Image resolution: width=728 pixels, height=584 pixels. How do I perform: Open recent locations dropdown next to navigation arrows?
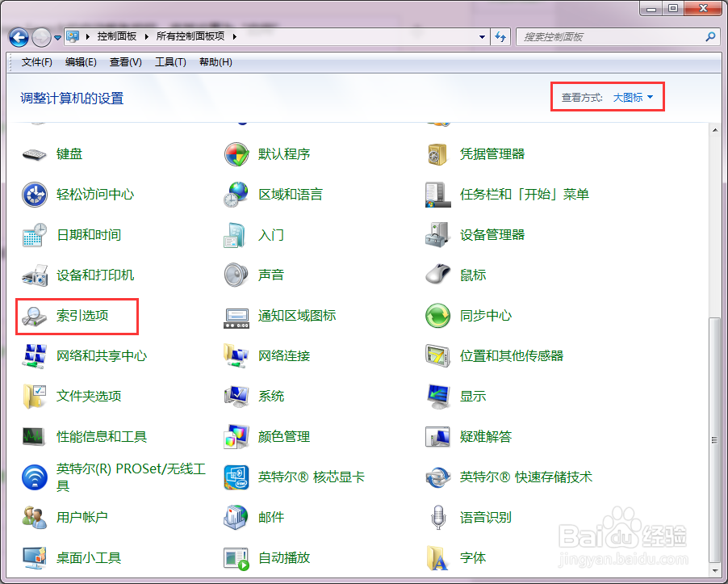(x=56, y=37)
